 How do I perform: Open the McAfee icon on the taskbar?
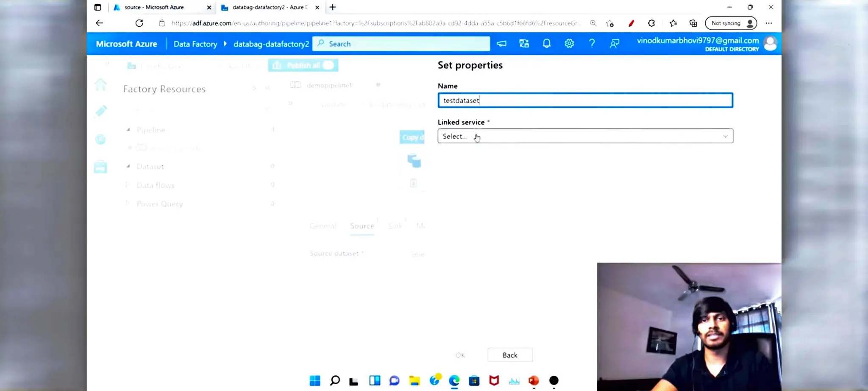pyautogui.click(x=494, y=380)
